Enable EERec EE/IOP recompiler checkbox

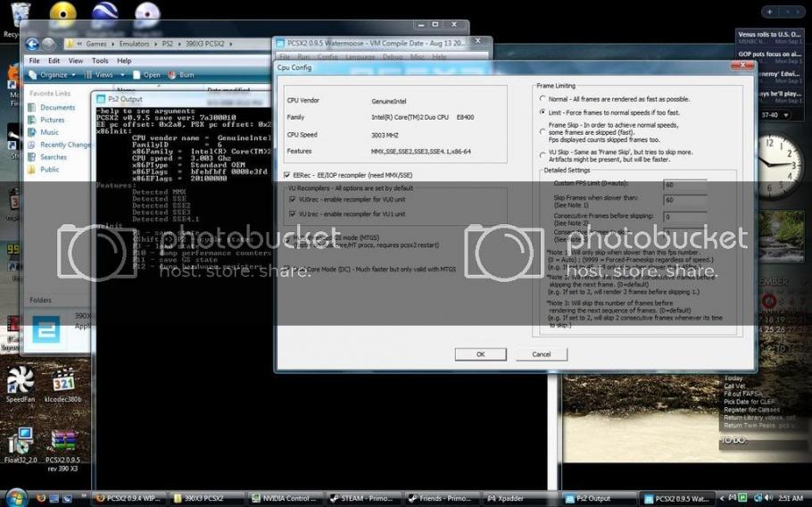287,175
